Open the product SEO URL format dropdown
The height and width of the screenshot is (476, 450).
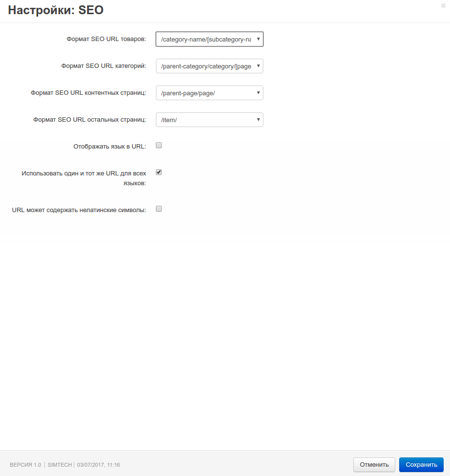pyautogui.click(x=210, y=39)
